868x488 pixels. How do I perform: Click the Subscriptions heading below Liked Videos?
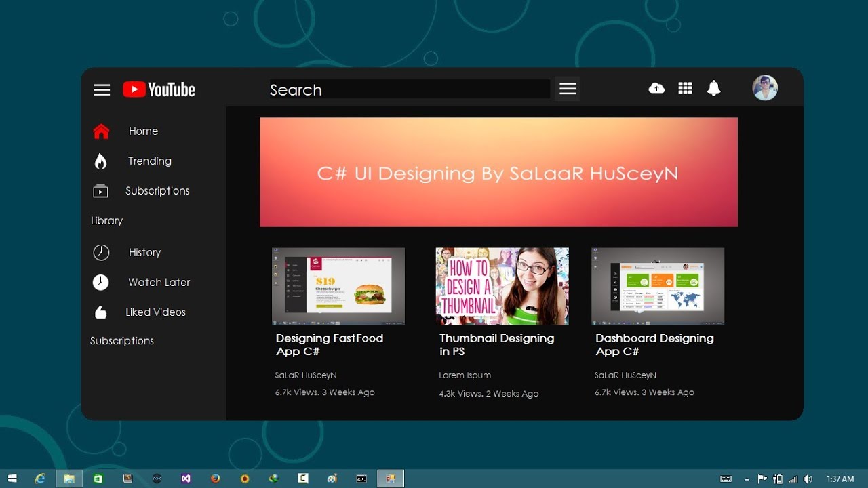pos(122,340)
